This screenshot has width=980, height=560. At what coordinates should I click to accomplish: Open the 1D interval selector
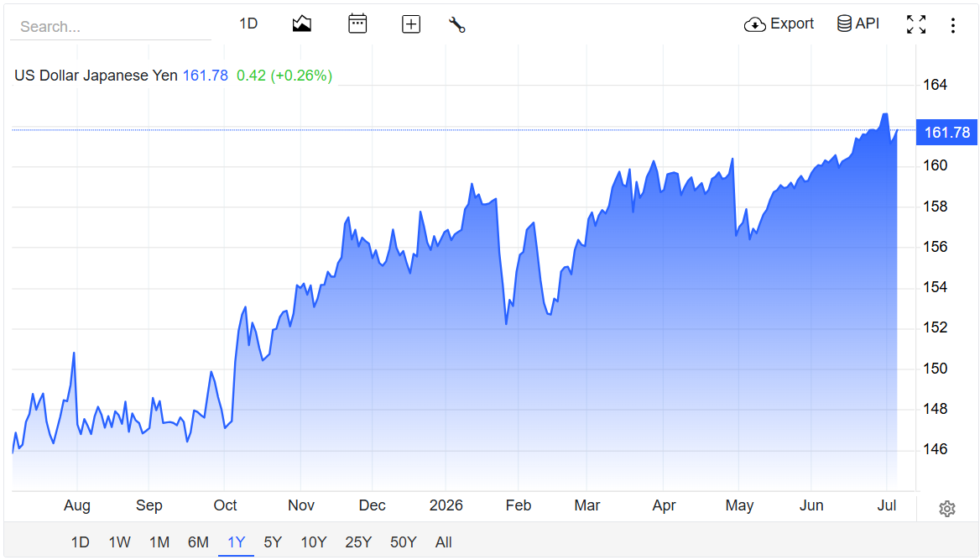click(x=248, y=24)
